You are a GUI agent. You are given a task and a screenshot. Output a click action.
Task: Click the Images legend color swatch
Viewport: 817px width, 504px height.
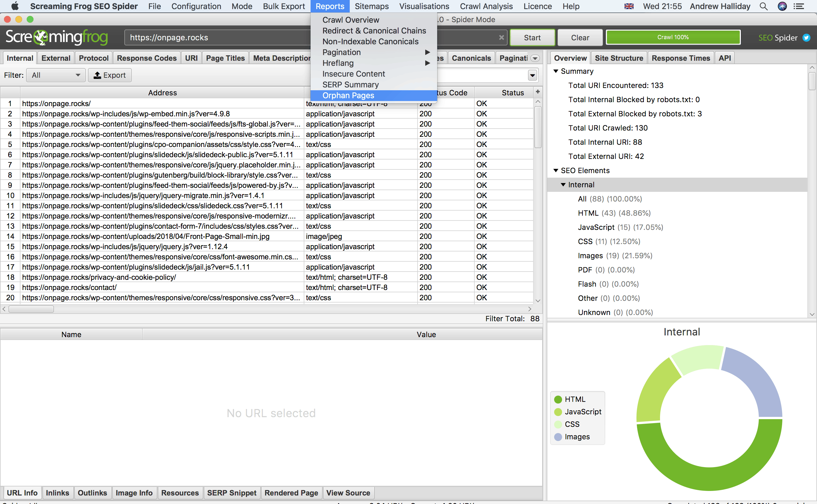558,437
